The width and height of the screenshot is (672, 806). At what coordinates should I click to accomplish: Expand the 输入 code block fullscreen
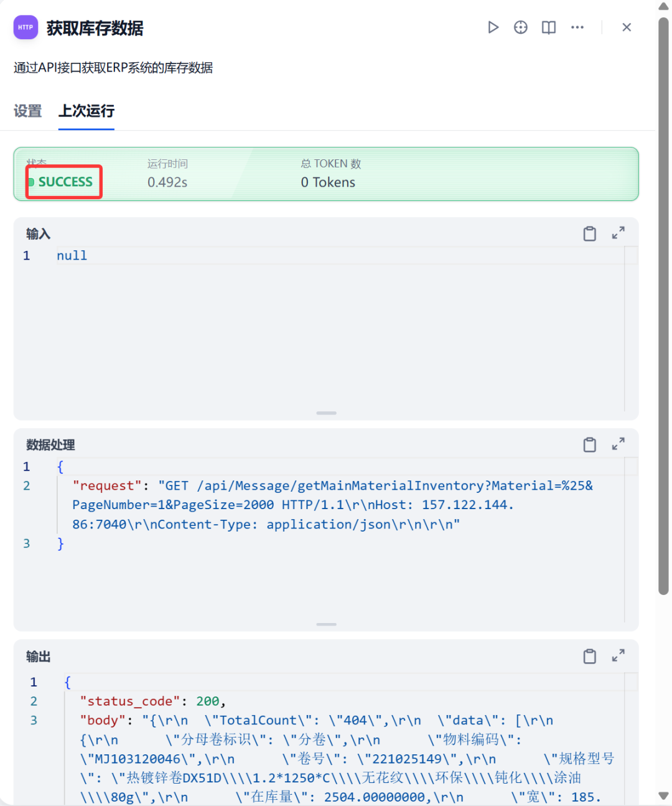pyautogui.click(x=618, y=233)
